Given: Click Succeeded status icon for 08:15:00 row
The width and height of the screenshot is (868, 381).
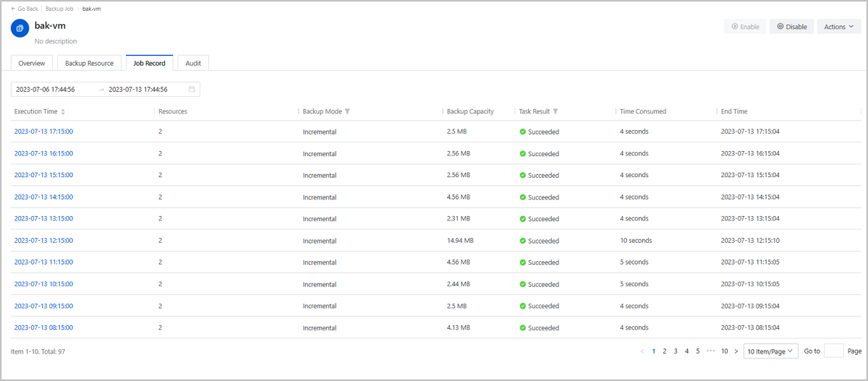Looking at the screenshot, I should tap(522, 328).
